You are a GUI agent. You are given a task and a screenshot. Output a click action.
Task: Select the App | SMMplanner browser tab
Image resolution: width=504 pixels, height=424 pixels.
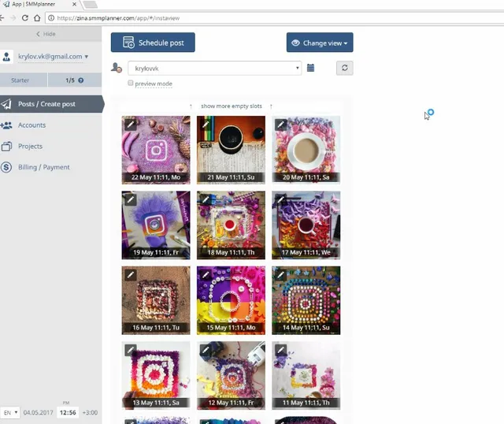click(x=39, y=4)
